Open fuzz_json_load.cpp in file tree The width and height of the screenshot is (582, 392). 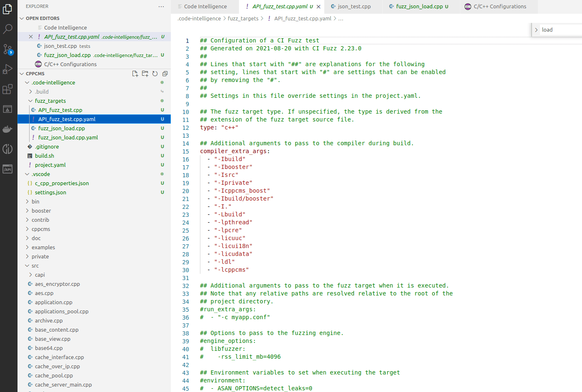[x=94, y=129]
